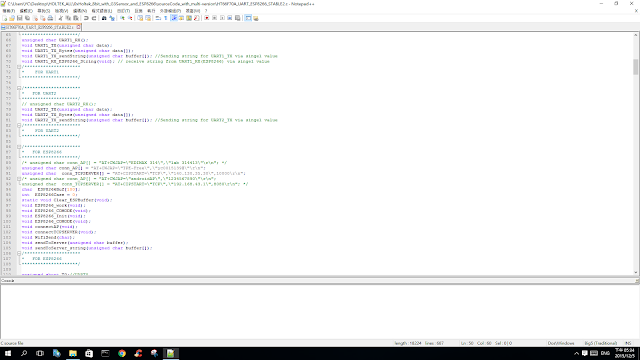Open the Edit menu (second menu)
This screenshot has width=640, height=360.
[x=26, y=11]
